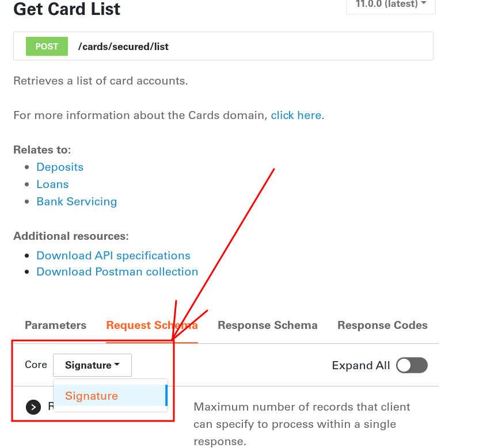Stay on the Request Schema tab
Image resolution: width=483 pixels, height=448 pixels.
tap(151, 325)
